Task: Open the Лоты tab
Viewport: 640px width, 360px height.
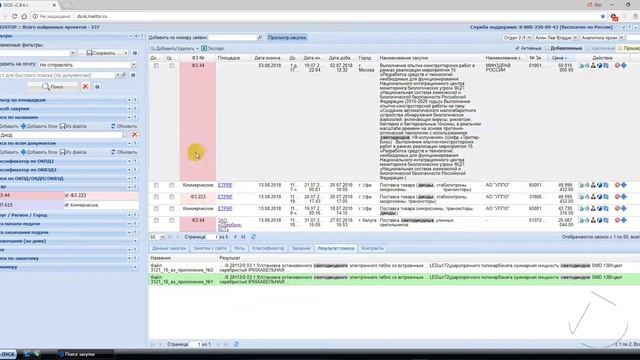Action: tap(240, 248)
